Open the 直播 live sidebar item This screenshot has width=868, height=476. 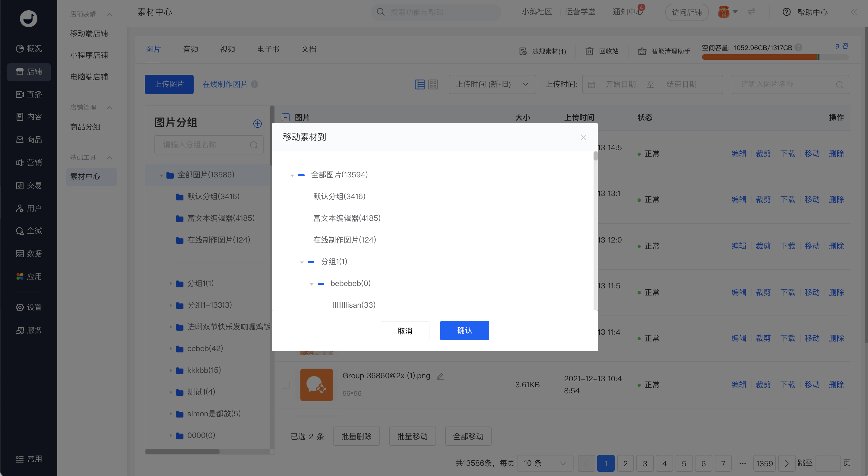coord(29,94)
